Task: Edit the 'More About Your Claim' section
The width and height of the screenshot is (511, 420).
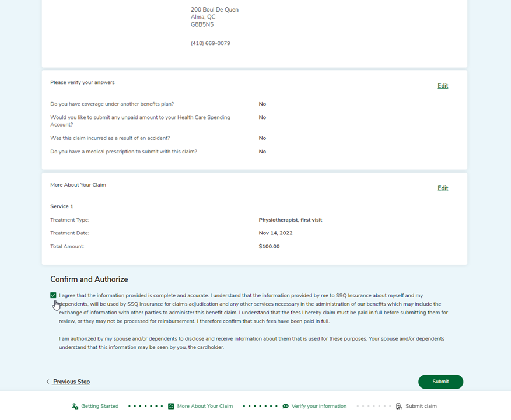Action: (x=443, y=188)
